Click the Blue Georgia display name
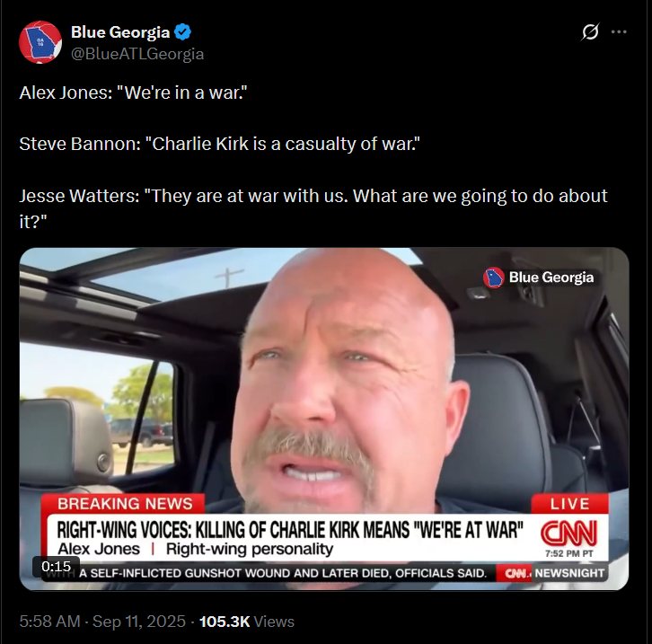 coord(120,32)
